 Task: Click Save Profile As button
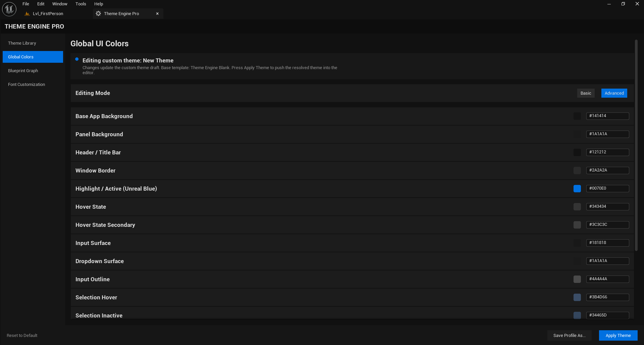(569, 336)
